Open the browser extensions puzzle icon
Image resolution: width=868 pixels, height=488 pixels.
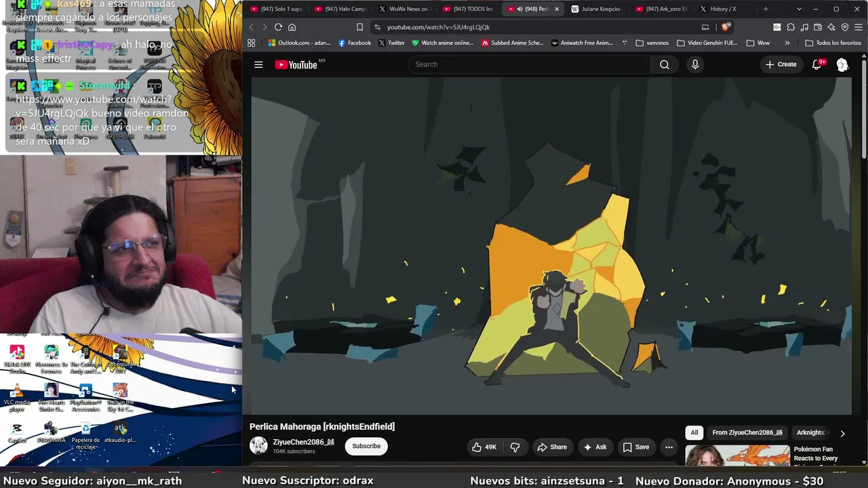coord(791,27)
